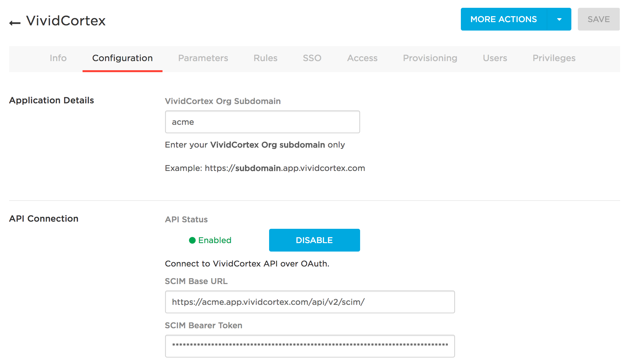Focus the VividCortex Org Subdomain field

tap(263, 122)
